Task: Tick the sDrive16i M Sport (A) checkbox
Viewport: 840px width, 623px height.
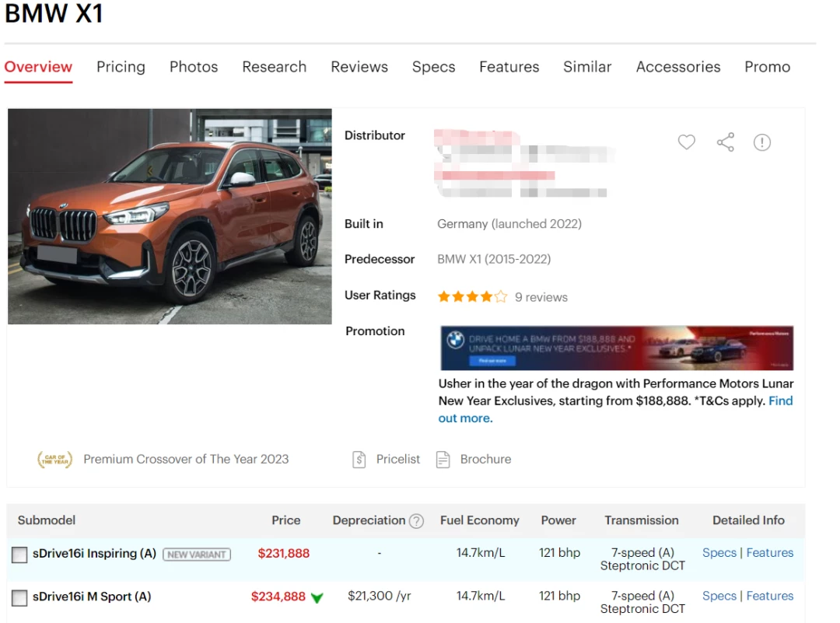Action: click(19, 598)
